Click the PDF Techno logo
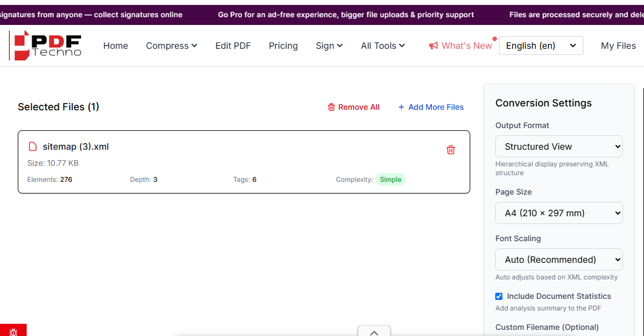 [45, 45]
